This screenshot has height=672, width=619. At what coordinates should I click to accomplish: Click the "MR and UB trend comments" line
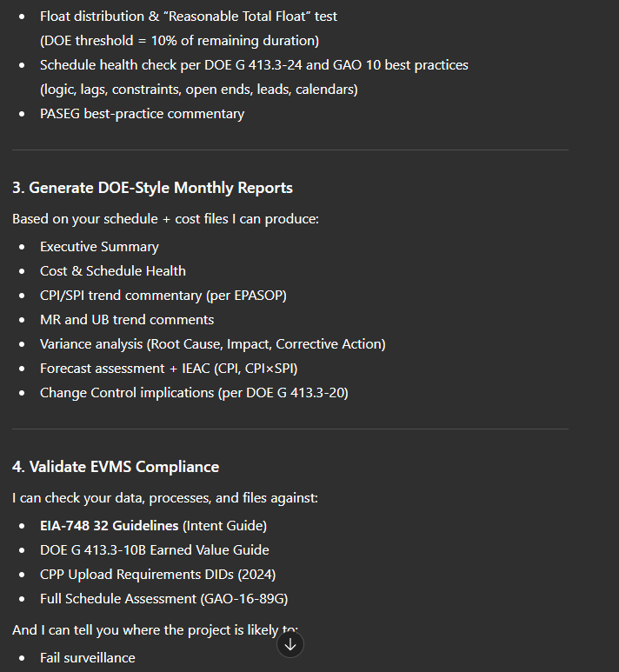[x=126, y=320]
